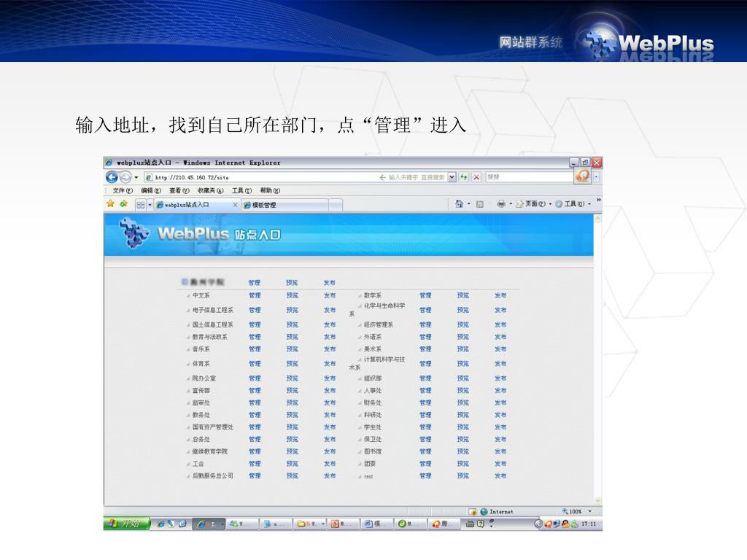Click the Word document taskbar button 模
Viewport: 747px width, 560px height.
tap(377, 524)
